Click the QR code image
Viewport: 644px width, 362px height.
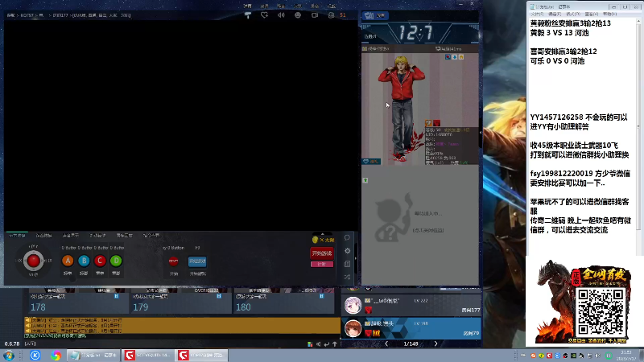[601, 312]
